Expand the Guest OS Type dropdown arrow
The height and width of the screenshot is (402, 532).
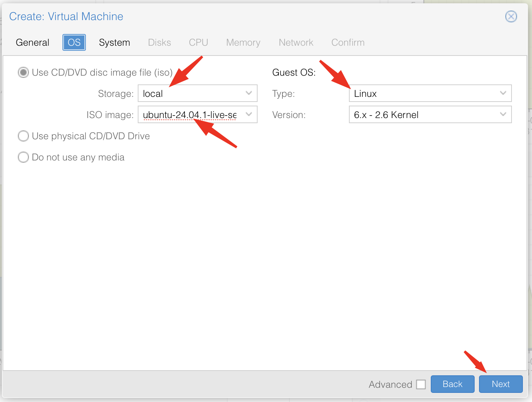(503, 93)
